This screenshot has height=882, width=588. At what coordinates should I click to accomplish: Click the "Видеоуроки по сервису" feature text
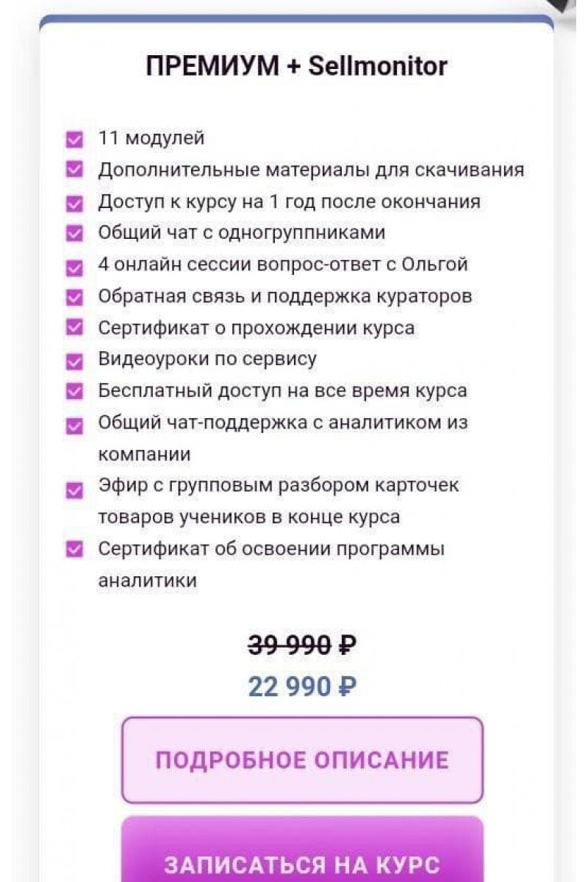click(208, 359)
